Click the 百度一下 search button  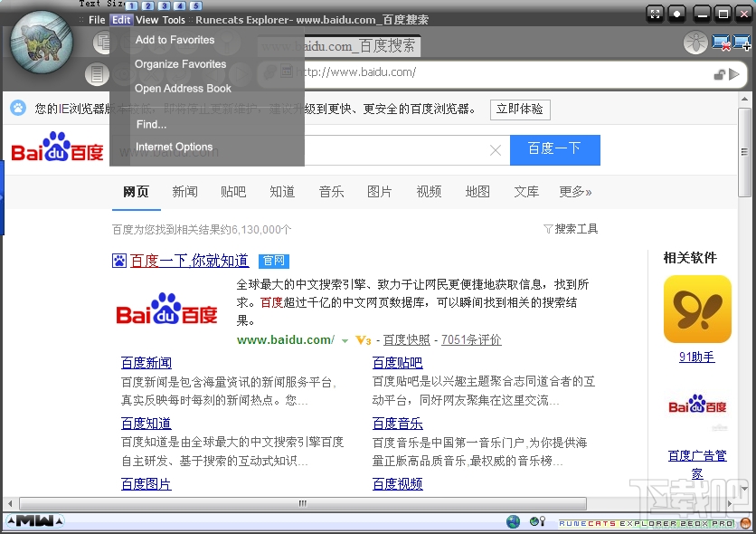click(555, 149)
